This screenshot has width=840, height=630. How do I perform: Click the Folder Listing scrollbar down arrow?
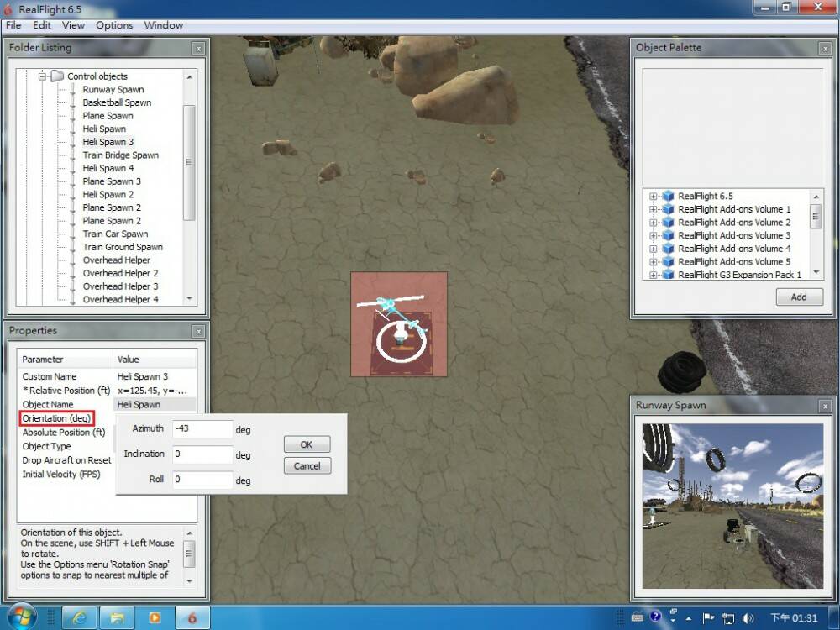pyautogui.click(x=189, y=298)
